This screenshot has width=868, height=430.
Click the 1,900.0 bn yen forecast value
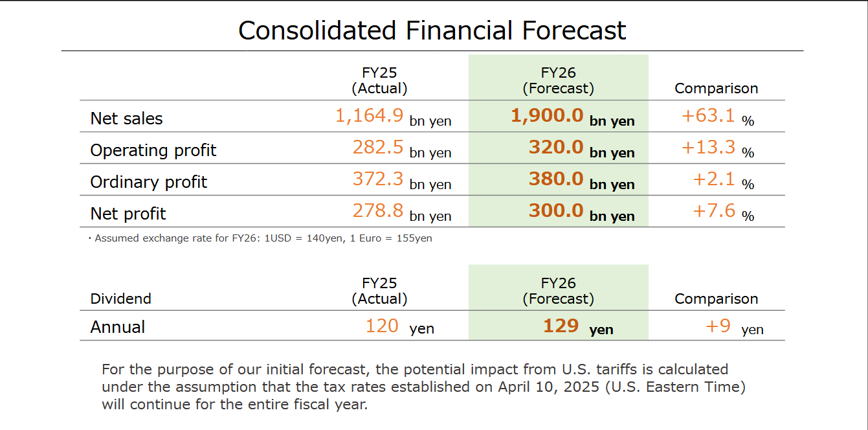click(x=573, y=117)
